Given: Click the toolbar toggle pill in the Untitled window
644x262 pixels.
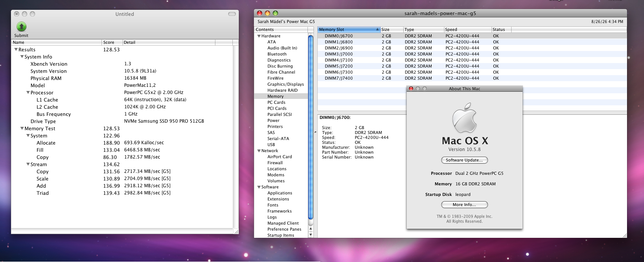Looking at the screenshot, I should pos(232,14).
